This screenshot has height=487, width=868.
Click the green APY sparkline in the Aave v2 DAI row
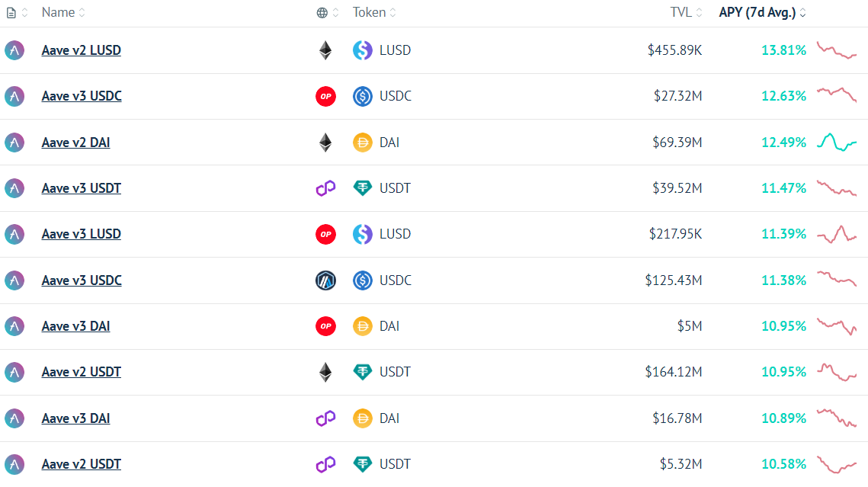click(x=837, y=143)
